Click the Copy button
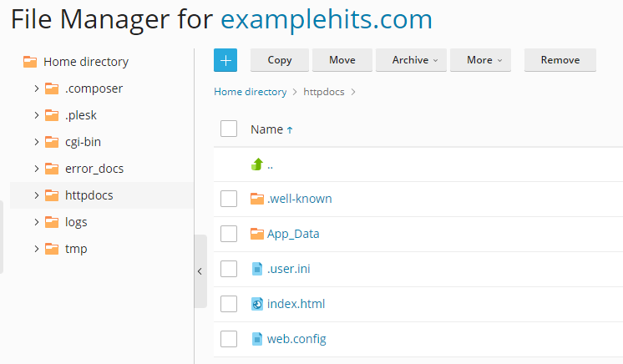Screen dimensions: 623x364 pyautogui.click(x=280, y=60)
